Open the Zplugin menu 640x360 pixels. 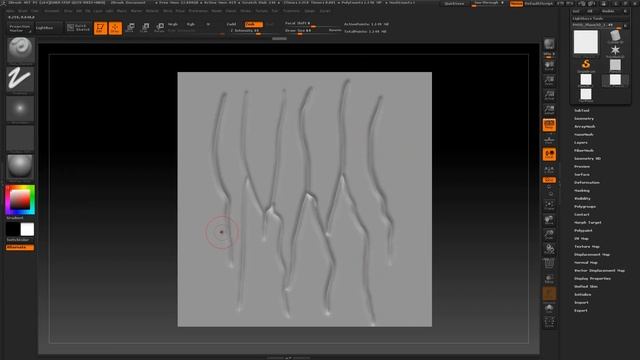tap(310, 11)
